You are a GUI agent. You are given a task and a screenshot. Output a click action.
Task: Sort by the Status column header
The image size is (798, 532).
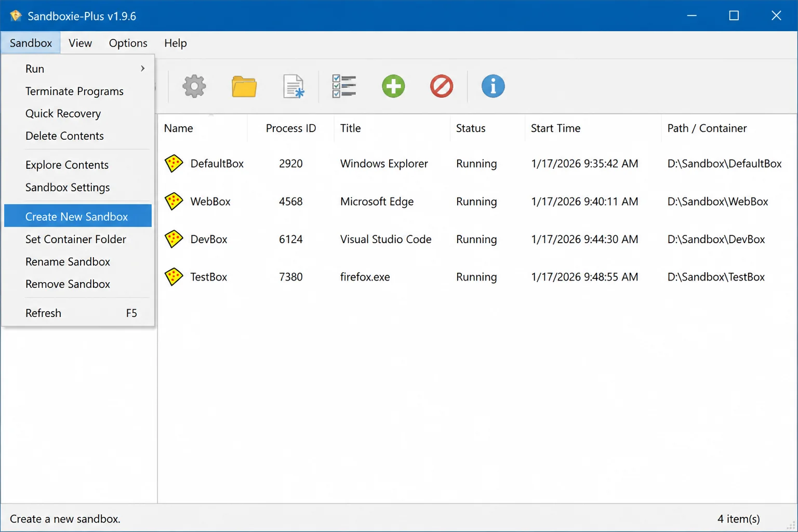[487, 128]
